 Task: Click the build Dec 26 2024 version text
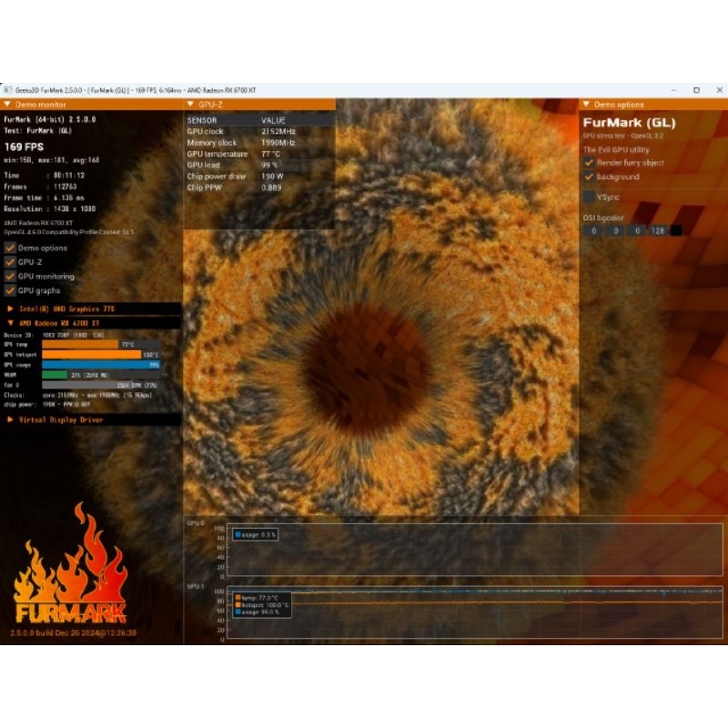click(73, 632)
